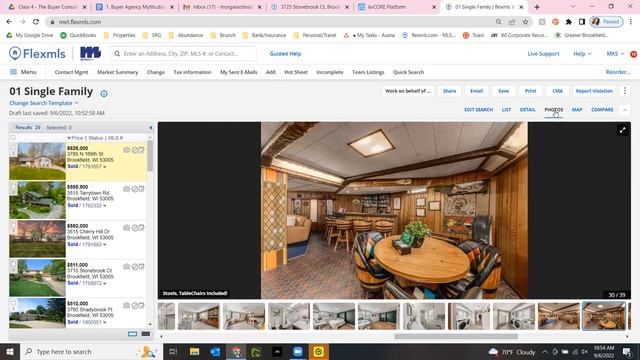
Task: Check the box for Shadybrook Pl listing
Action: pos(13,303)
